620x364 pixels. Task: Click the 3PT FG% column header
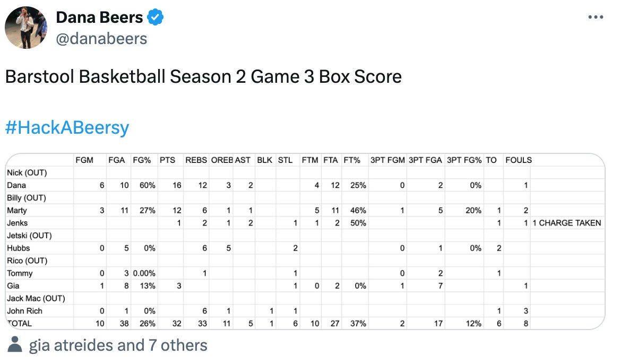pyautogui.click(x=464, y=160)
